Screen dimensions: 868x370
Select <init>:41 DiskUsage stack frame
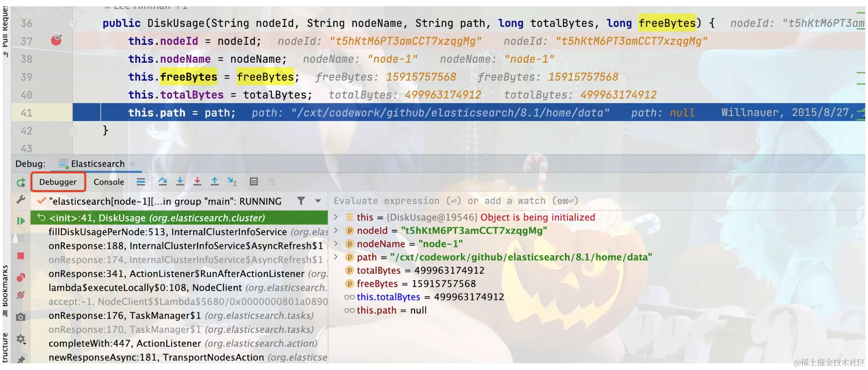[x=179, y=218]
